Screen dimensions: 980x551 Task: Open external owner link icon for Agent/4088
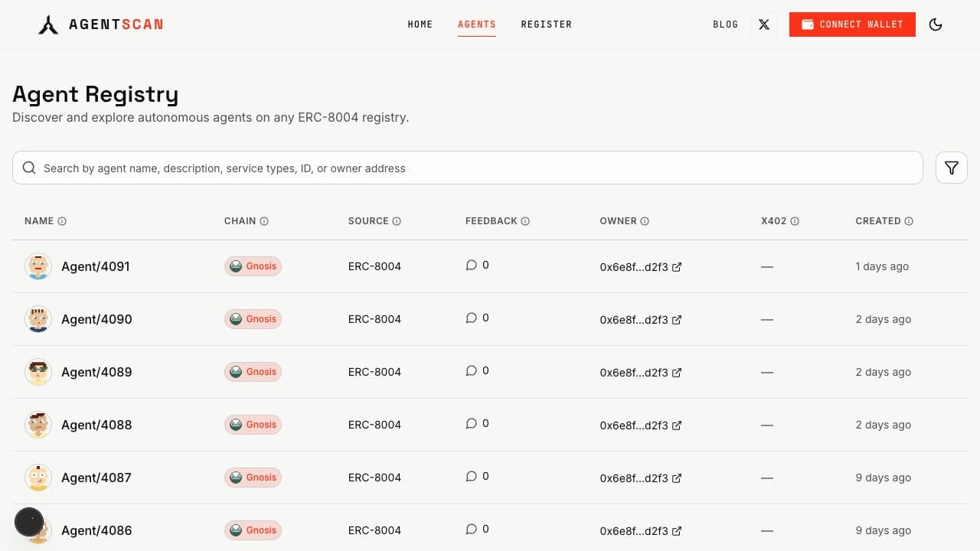[x=677, y=425]
